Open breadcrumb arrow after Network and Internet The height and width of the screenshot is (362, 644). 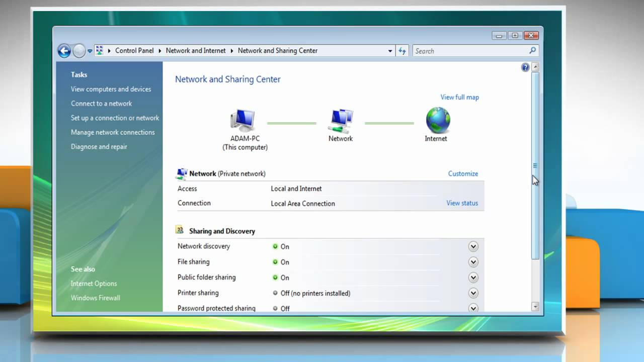click(x=232, y=51)
